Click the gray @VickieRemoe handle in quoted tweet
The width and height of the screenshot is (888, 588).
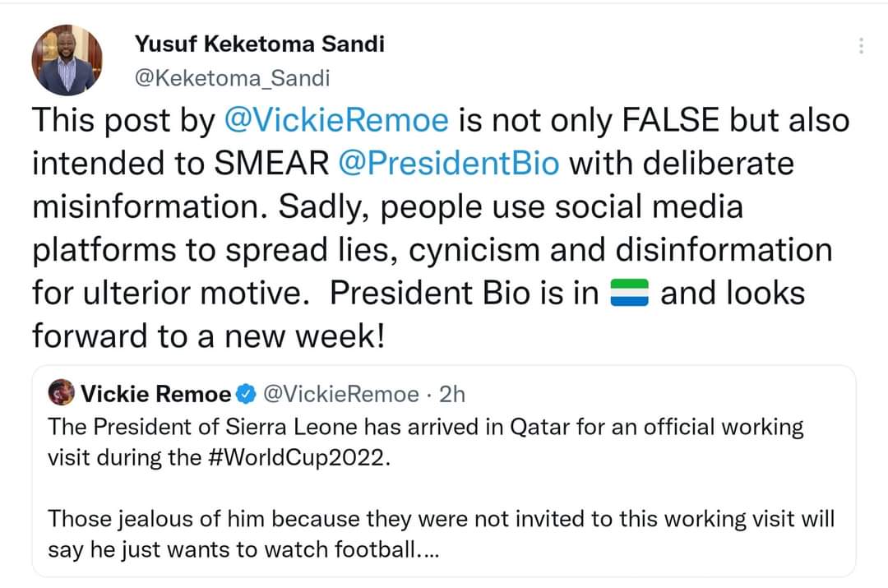[x=340, y=395]
